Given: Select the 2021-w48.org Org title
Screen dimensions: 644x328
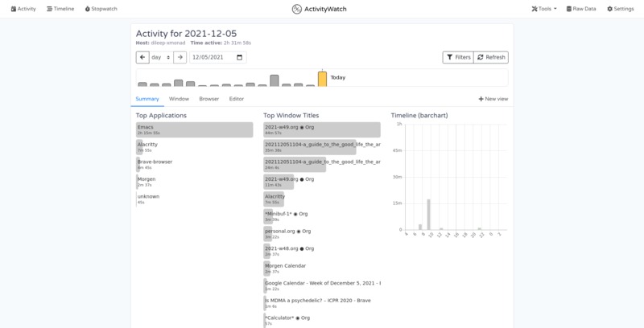Looking at the screenshot, I should click(322, 251).
